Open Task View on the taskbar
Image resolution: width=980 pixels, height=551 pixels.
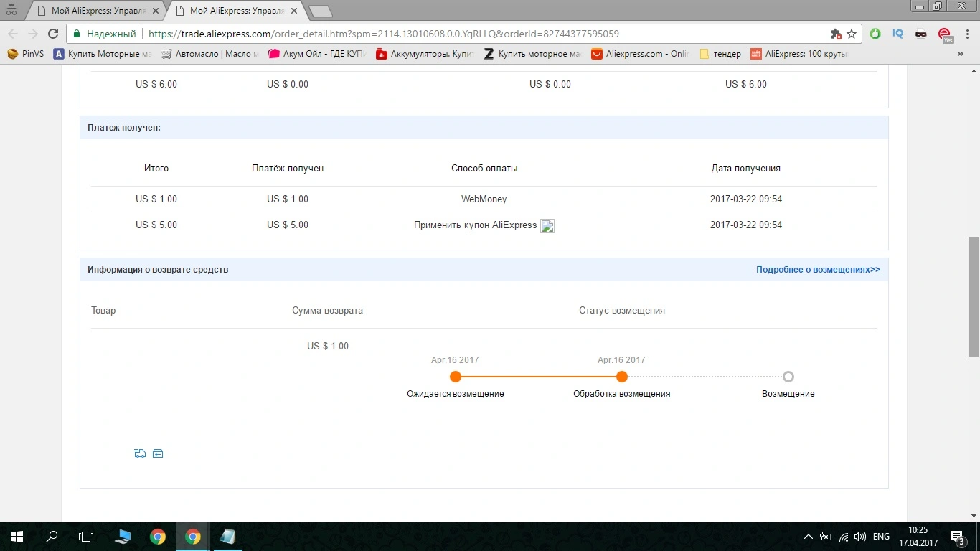click(86, 537)
